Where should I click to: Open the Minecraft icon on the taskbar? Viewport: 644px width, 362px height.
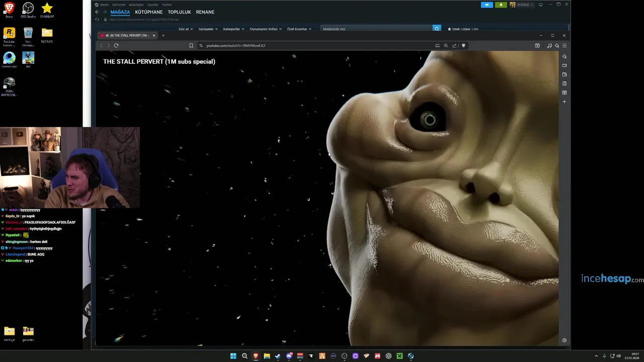pyautogui.click(x=399, y=356)
